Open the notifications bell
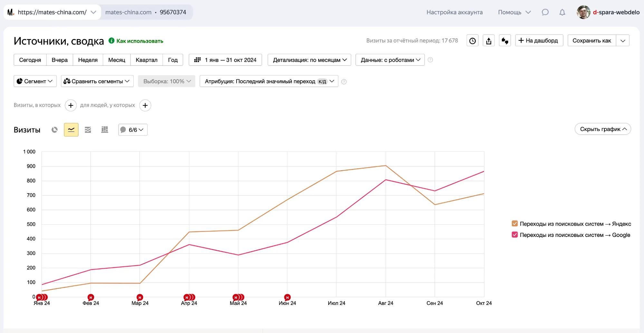The width and height of the screenshot is (644, 333). [562, 12]
